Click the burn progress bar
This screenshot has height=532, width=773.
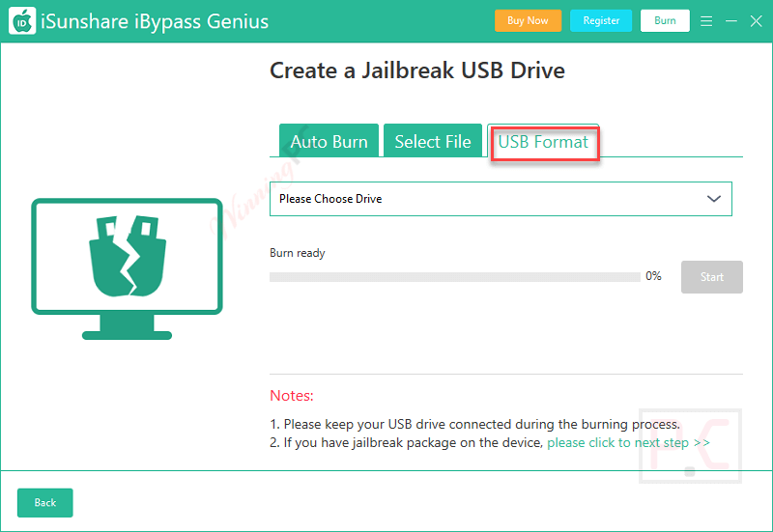point(455,277)
